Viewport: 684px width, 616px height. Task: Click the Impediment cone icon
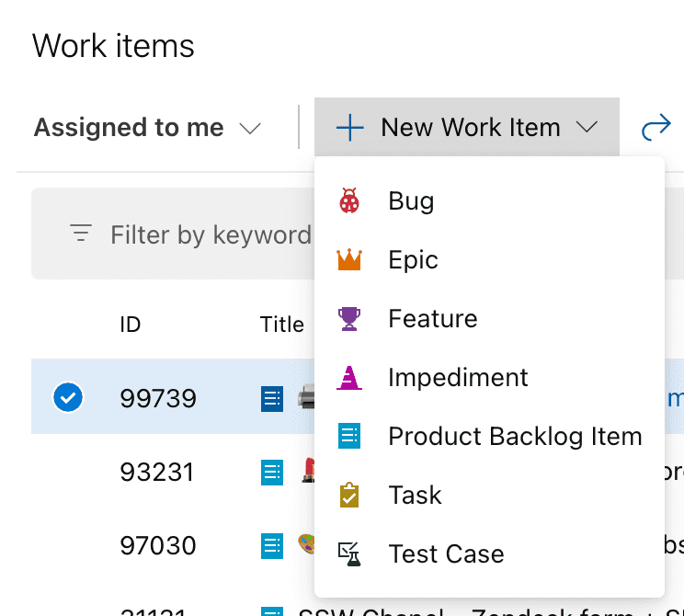coord(349,378)
